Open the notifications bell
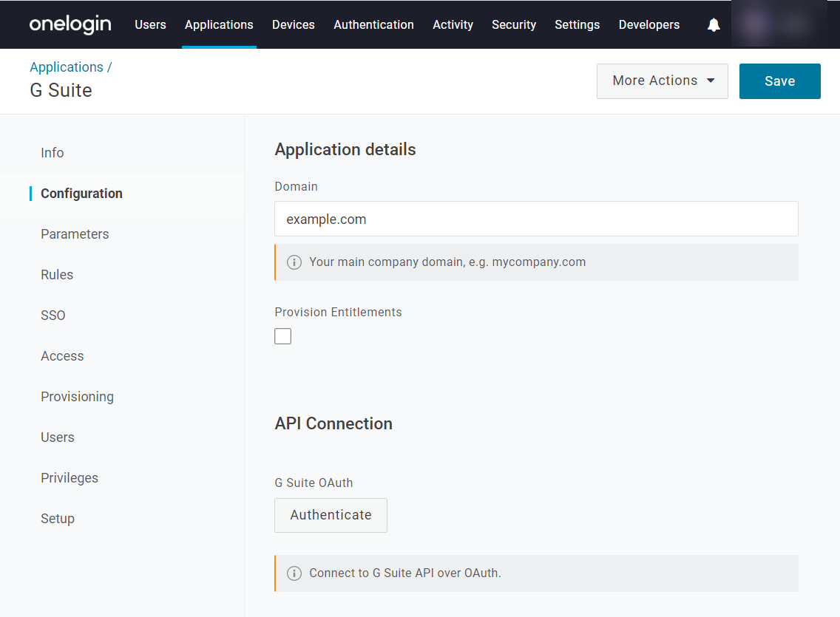This screenshot has height=617, width=840. coord(714,24)
